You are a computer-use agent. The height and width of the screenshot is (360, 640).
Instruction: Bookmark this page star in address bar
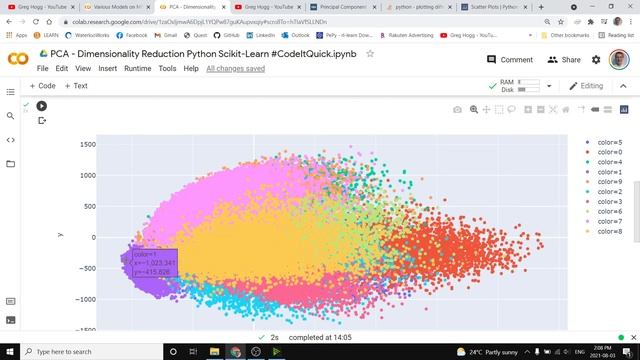pos(561,22)
